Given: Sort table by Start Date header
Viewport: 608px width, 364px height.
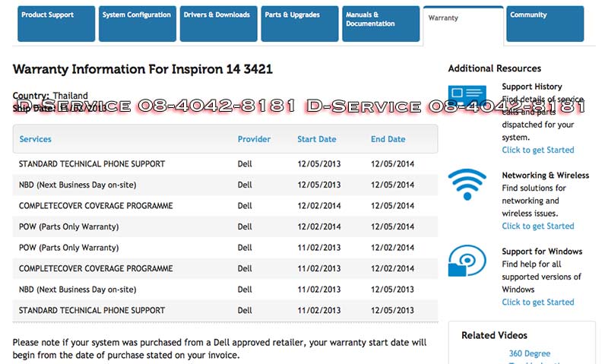Looking at the screenshot, I should pyautogui.click(x=316, y=139).
